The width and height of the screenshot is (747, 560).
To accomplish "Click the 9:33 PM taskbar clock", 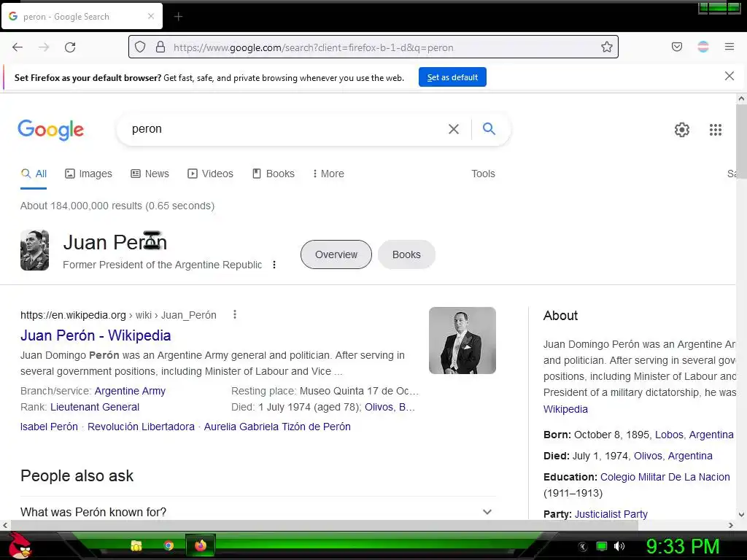I will [683, 546].
